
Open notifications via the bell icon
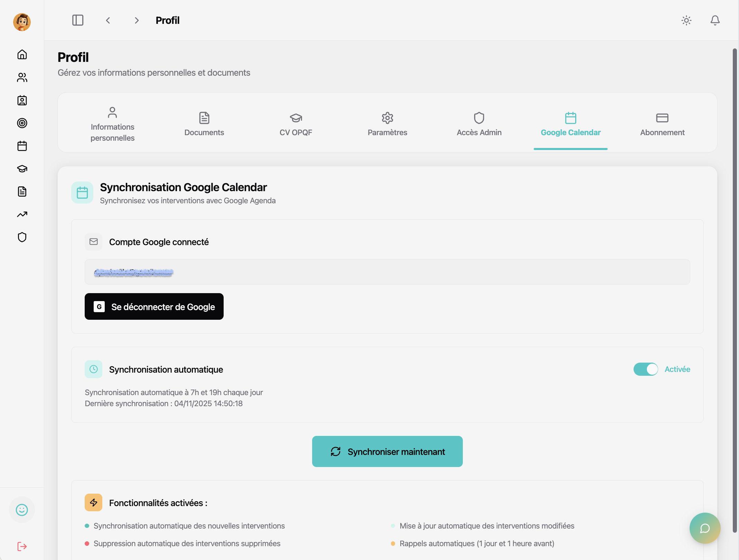tap(714, 20)
